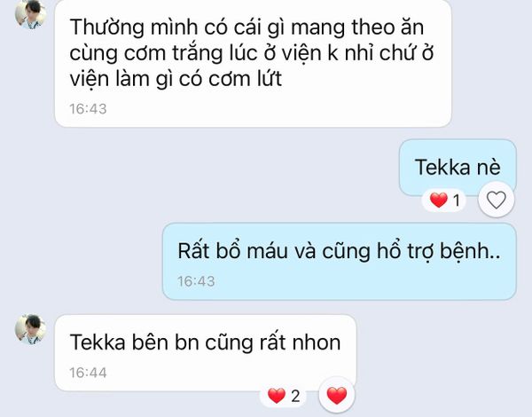Like the 'Tekka nè' message with outline heart
This screenshot has width=532, height=417.
(496, 200)
